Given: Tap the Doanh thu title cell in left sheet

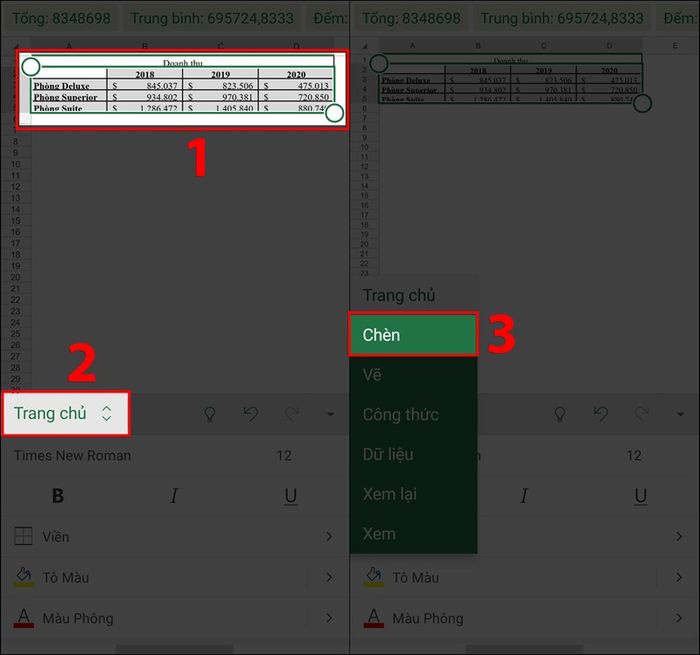Looking at the screenshot, I should click(183, 63).
